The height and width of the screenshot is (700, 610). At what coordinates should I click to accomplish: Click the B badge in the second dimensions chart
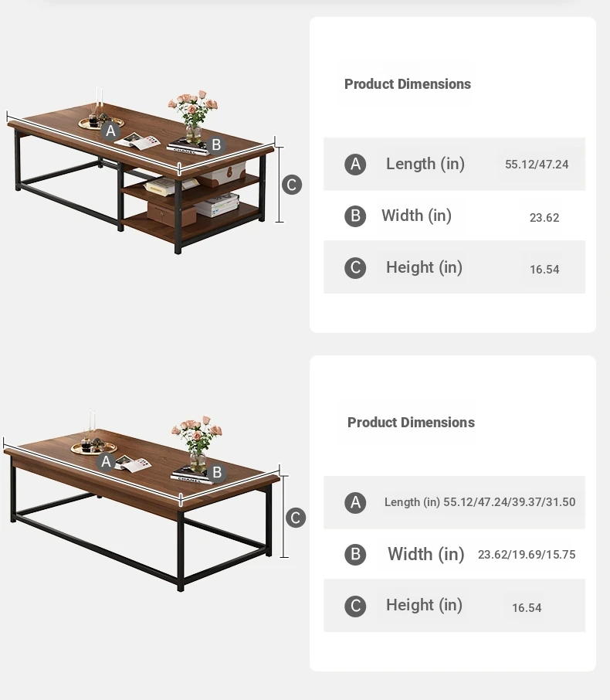pos(355,555)
